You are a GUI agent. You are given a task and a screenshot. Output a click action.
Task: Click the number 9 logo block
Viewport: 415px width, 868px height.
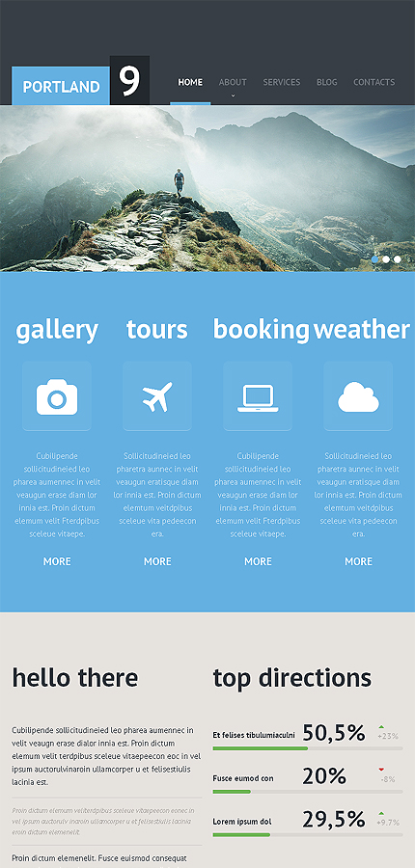click(129, 80)
